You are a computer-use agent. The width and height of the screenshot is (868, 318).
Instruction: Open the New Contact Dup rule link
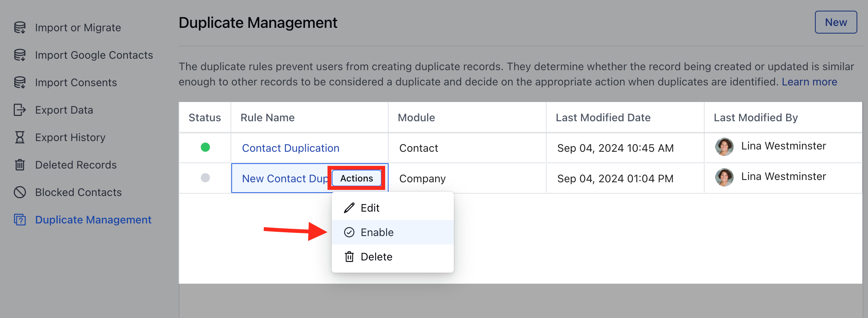(285, 178)
